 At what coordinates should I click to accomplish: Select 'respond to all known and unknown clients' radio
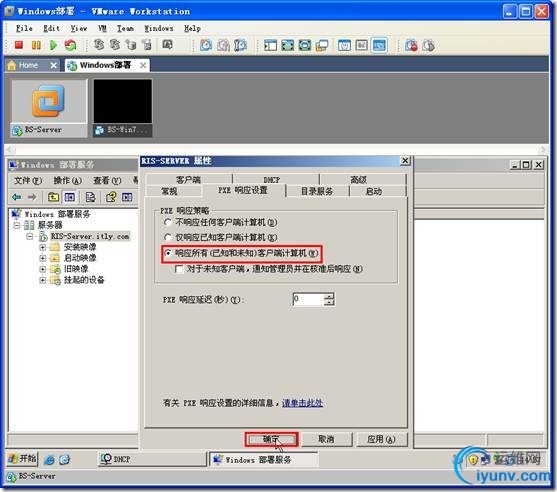tap(168, 253)
